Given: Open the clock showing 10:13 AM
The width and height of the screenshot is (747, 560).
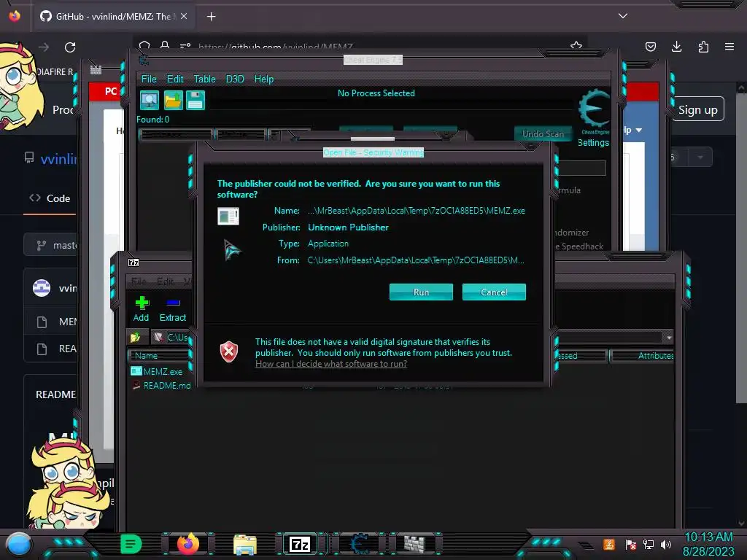Looking at the screenshot, I should point(709,544).
